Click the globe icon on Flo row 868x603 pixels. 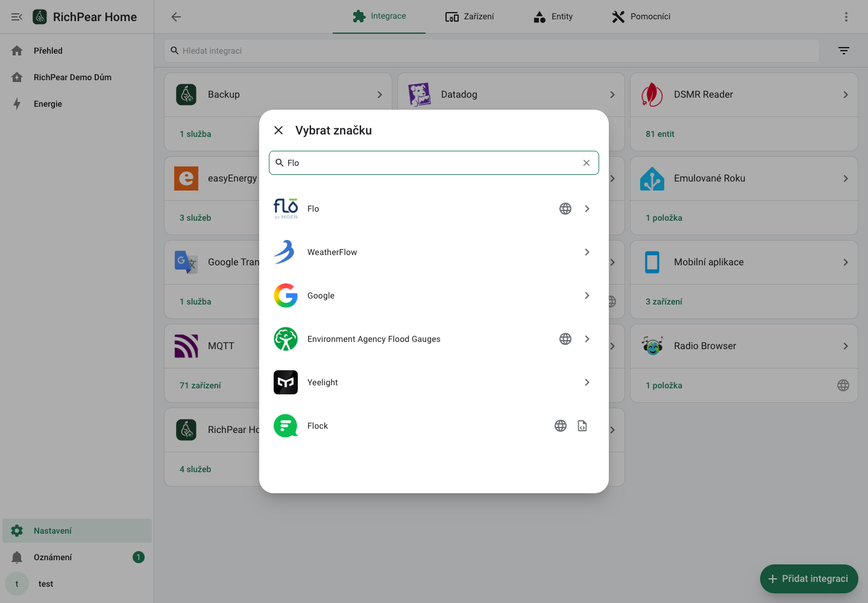click(565, 209)
